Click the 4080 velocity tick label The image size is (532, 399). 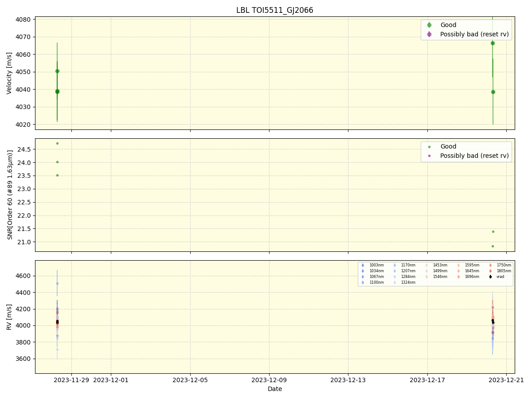23,20
